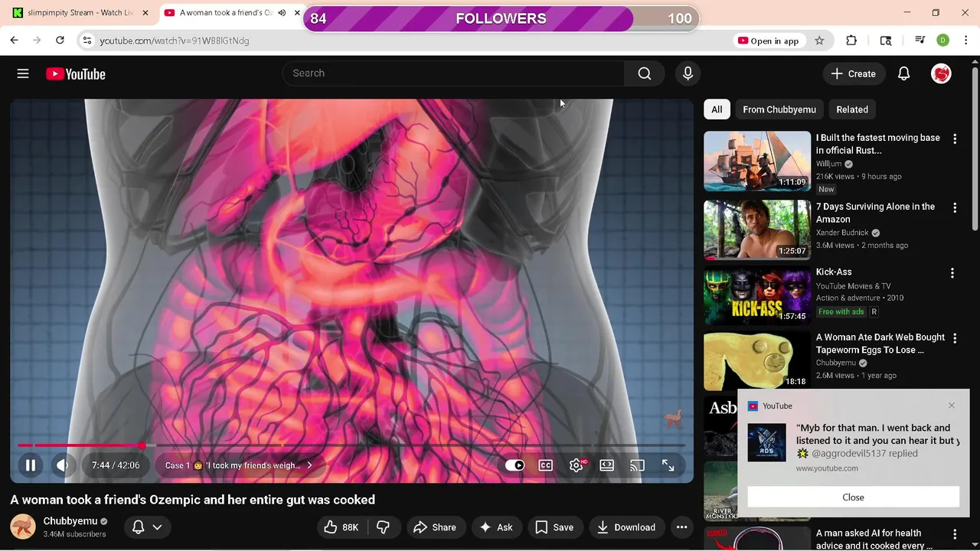The width and height of the screenshot is (980, 551).
Task: Open options for Tapeworm Eggs video
Action: 954,338
